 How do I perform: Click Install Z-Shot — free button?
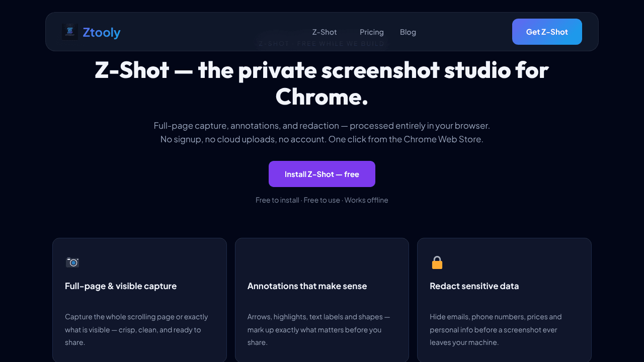[322, 174]
